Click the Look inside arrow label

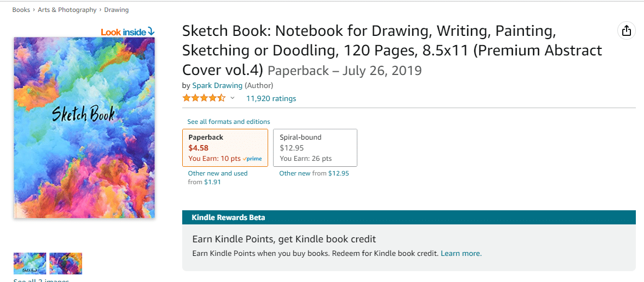tap(128, 32)
